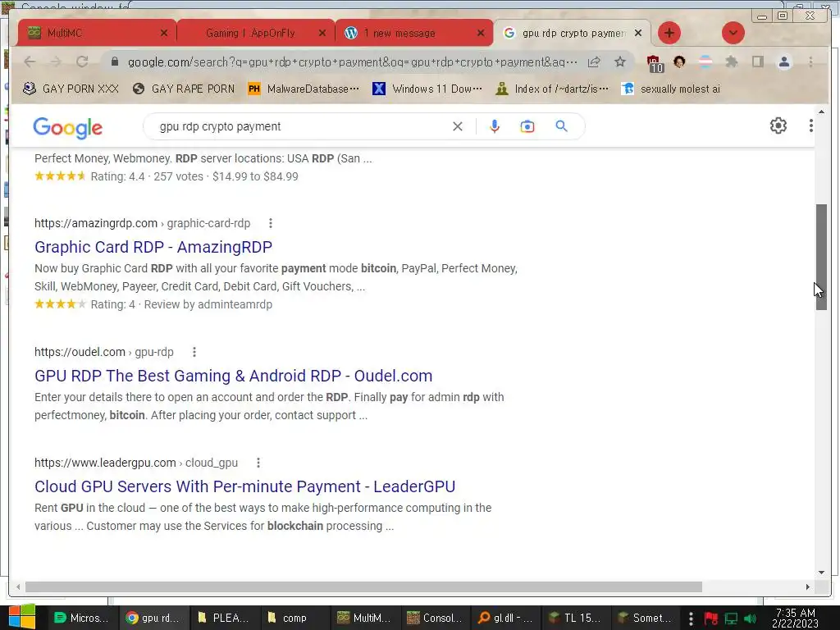Viewport: 840px width, 630px height.
Task: Click the vertical scrollbar down arrow
Action: point(821,573)
